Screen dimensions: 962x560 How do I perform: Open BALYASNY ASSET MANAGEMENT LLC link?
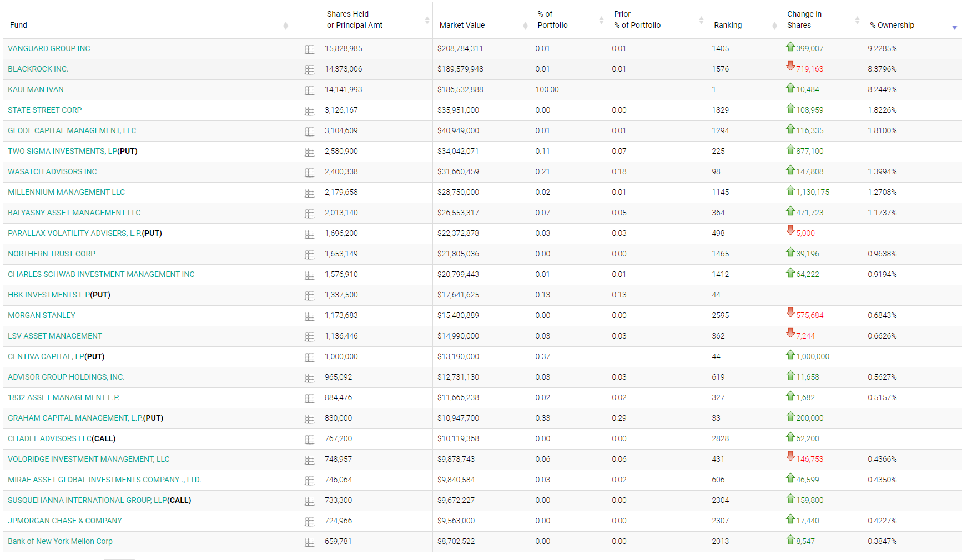click(74, 213)
